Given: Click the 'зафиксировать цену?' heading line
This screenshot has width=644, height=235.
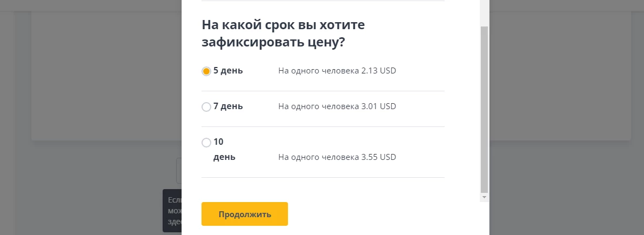Looking at the screenshot, I should pyautogui.click(x=273, y=43).
